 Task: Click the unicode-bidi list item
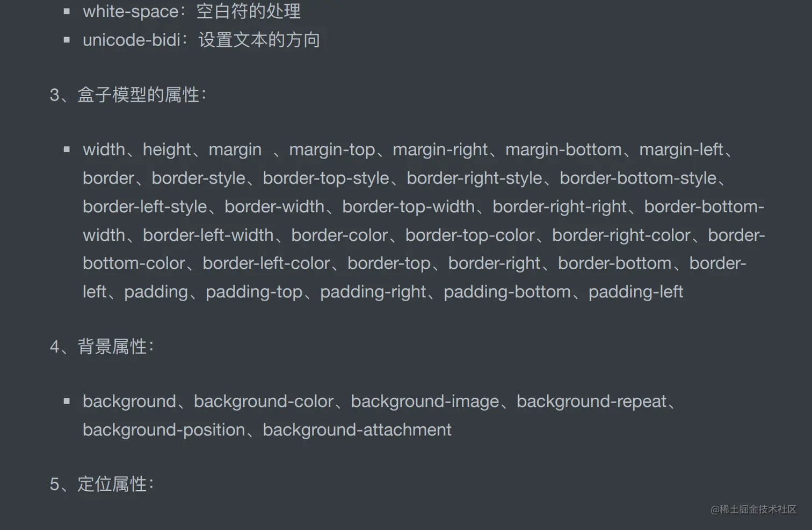[201, 40]
